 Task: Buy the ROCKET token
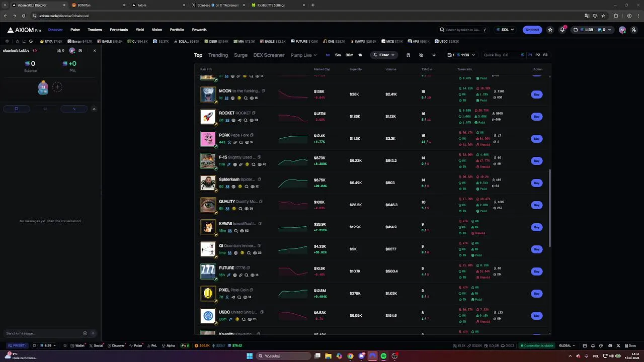(x=537, y=117)
